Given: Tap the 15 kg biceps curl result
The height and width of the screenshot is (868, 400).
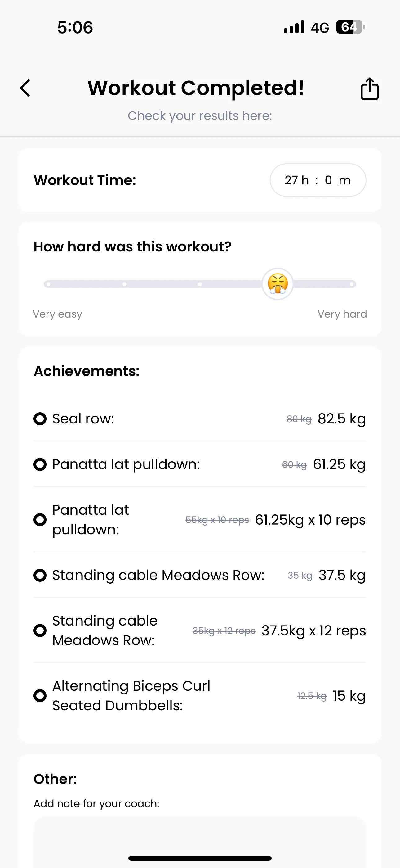Looking at the screenshot, I should (349, 696).
